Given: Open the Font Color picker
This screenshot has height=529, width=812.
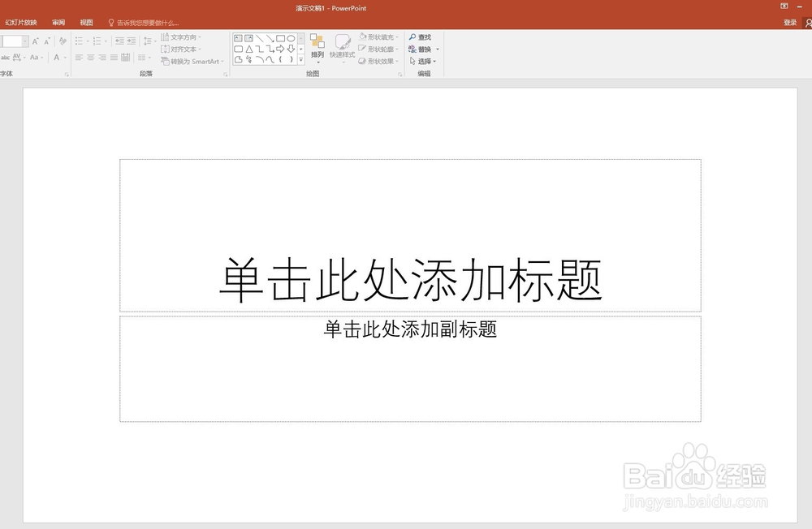Looking at the screenshot, I should click(x=57, y=58).
